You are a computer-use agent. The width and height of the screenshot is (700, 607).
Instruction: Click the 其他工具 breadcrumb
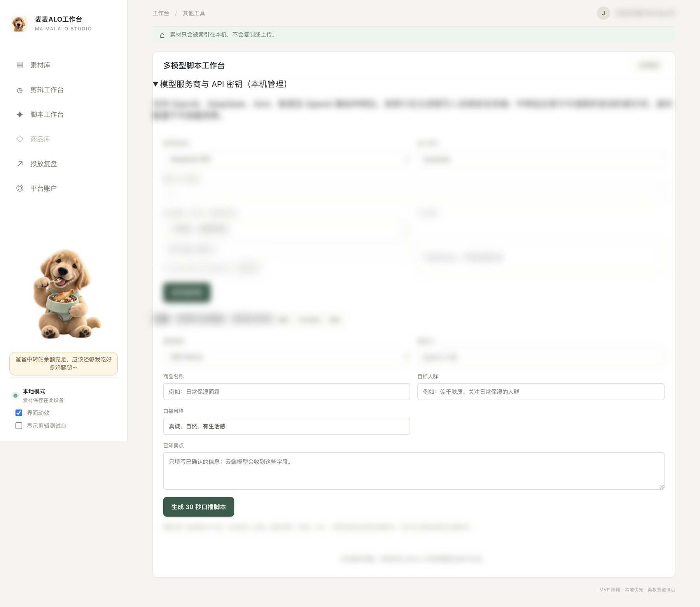point(194,13)
